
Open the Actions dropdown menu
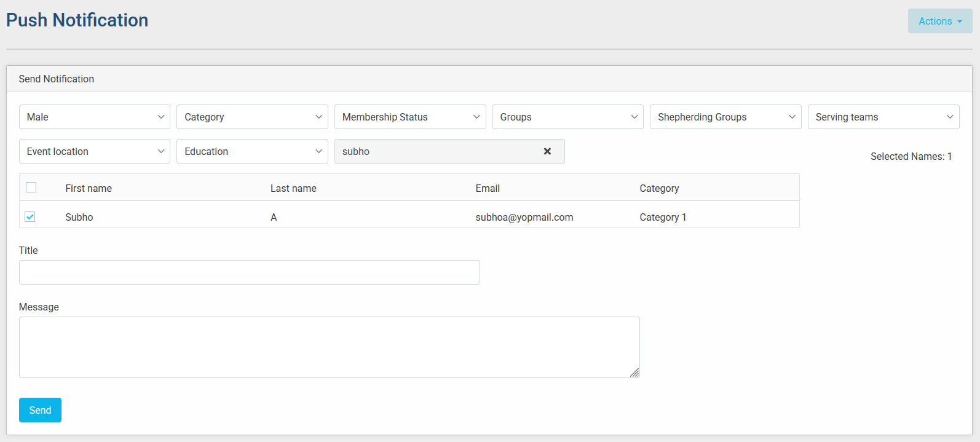pyautogui.click(x=939, y=21)
